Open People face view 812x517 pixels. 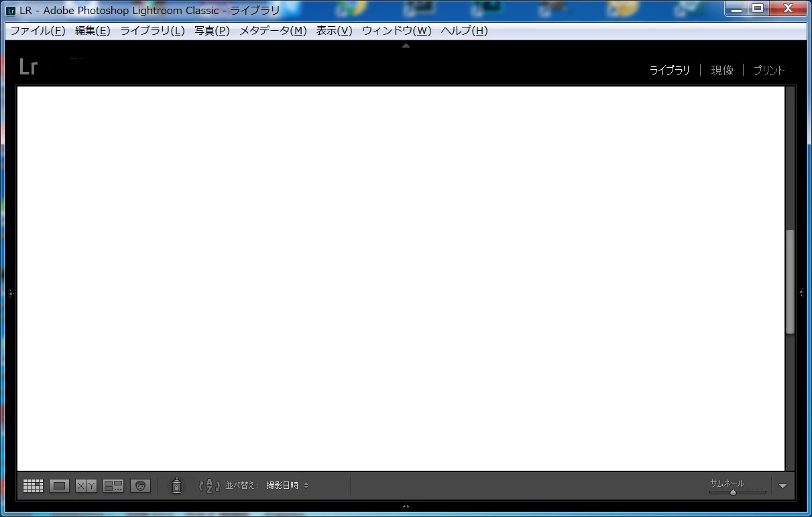[140, 486]
